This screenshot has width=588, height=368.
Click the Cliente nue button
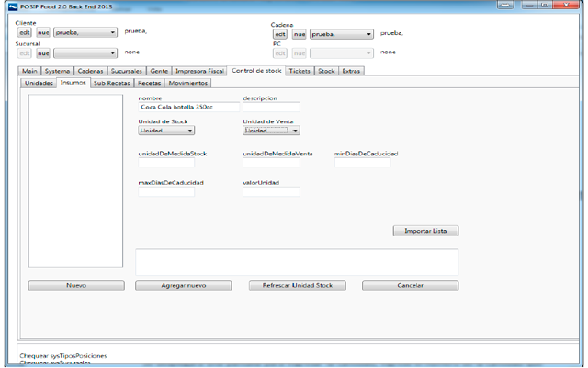pyautogui.click(x=43, y=33)
